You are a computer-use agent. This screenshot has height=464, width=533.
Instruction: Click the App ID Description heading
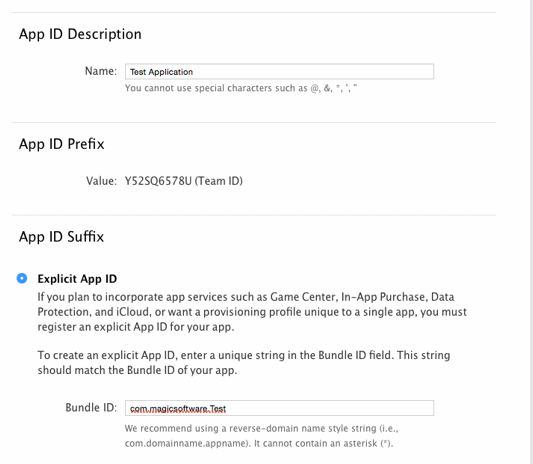(x=80, y=34)
